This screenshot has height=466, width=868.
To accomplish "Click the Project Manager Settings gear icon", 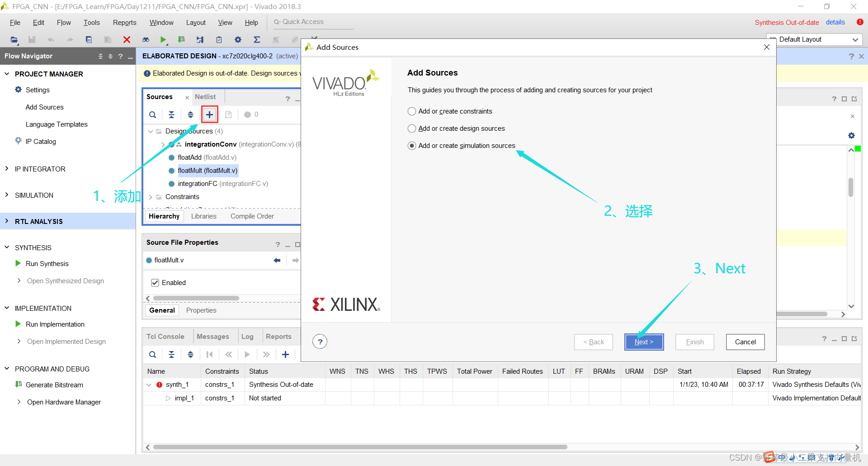I will pos(18,90).
